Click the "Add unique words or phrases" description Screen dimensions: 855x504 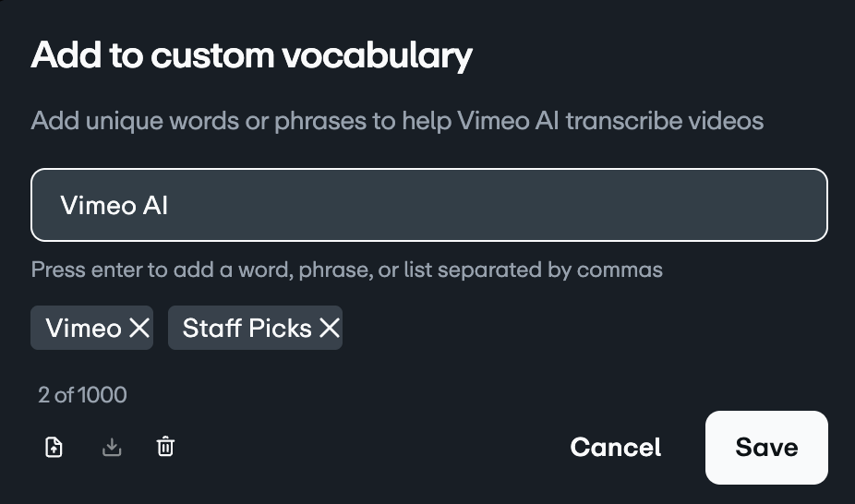(397, 121)
